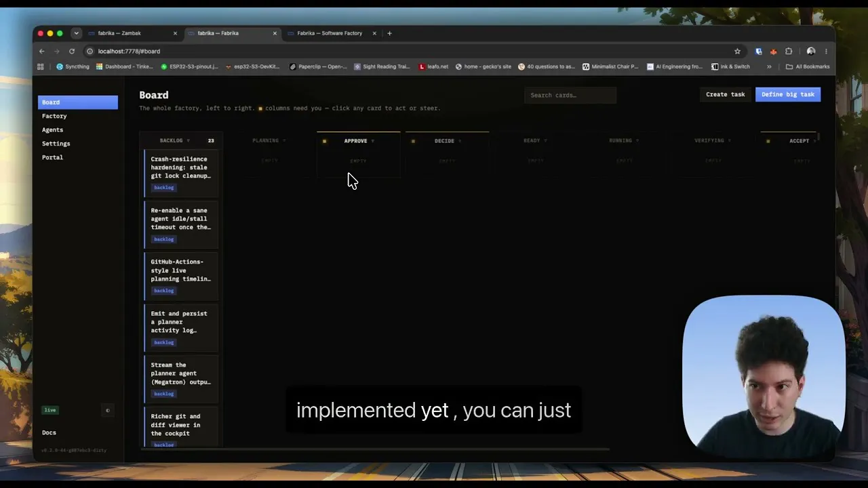Toggle the dark/light theme icon in sidebar
Image resolution: width=868 pixels, height=488 pixels.
coord(107,410)
